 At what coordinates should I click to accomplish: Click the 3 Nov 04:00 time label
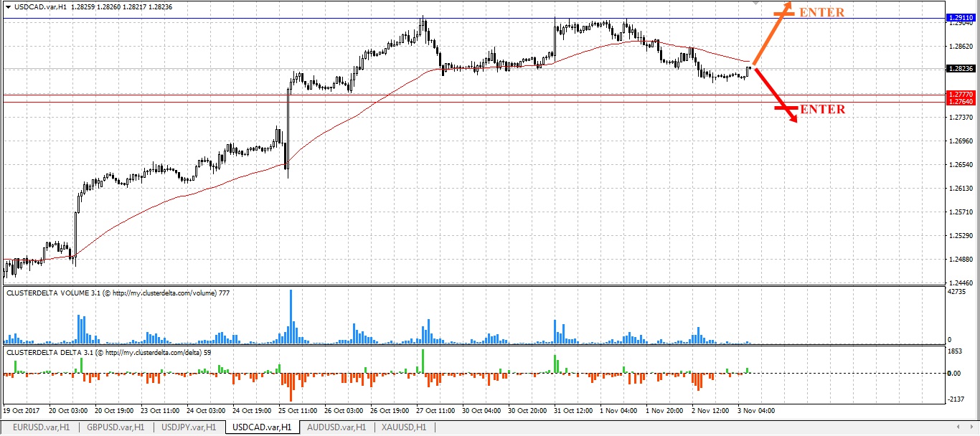coord(755,411)
